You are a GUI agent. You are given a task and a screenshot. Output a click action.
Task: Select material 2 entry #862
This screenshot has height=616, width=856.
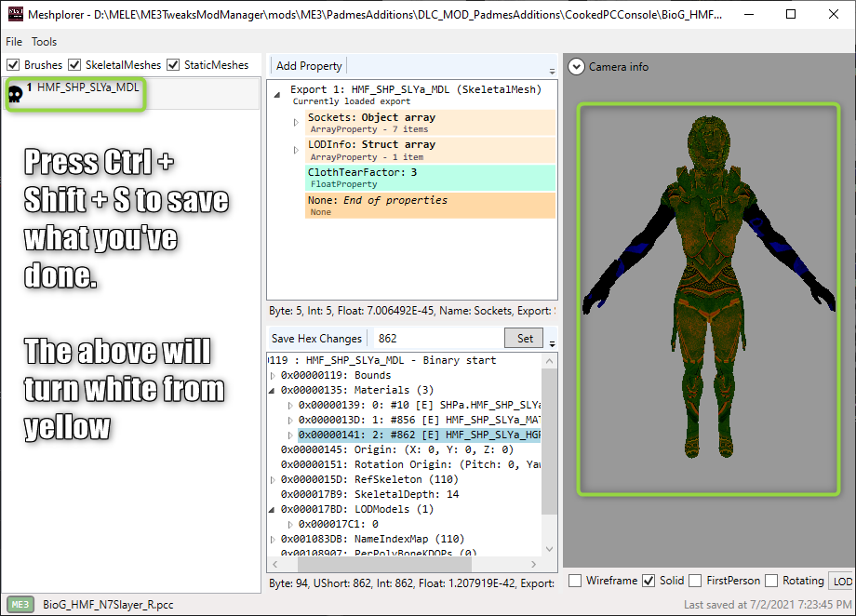(x=420, y=435)
